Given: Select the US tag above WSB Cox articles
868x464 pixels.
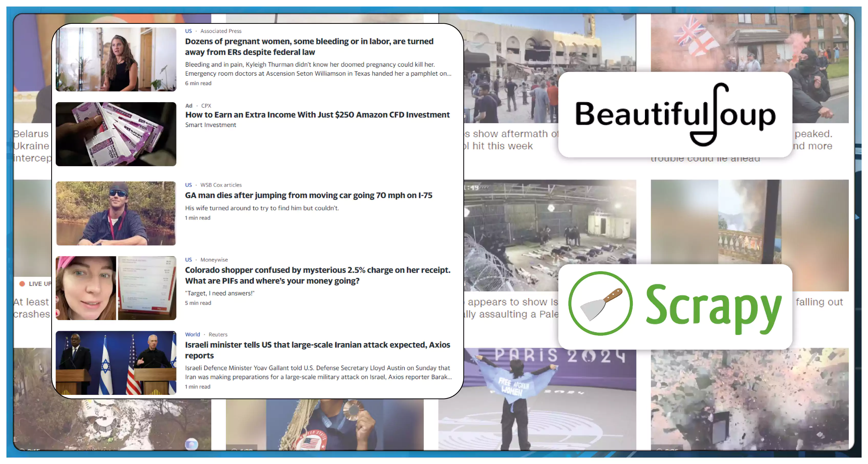Looking at the screenshot, I should pyautogui.click(x=188, y=185).
